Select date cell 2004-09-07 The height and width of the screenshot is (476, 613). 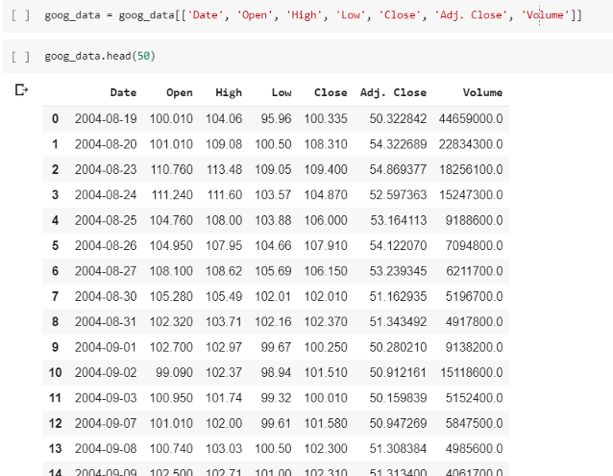point(106,423)
